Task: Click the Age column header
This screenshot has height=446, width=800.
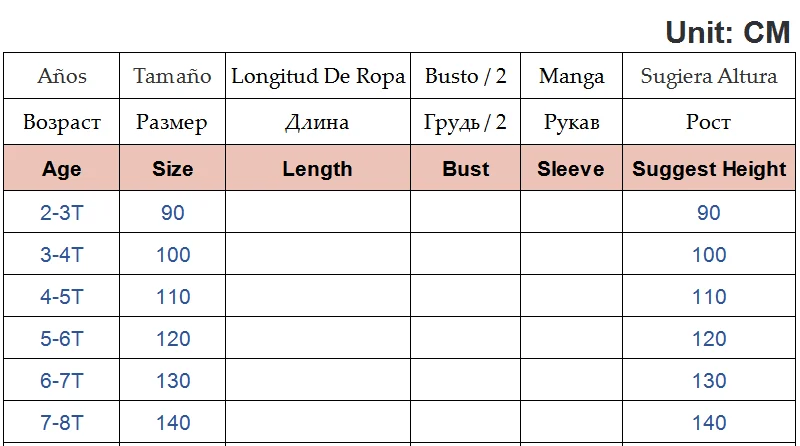Action: click(x=62, y=169)
